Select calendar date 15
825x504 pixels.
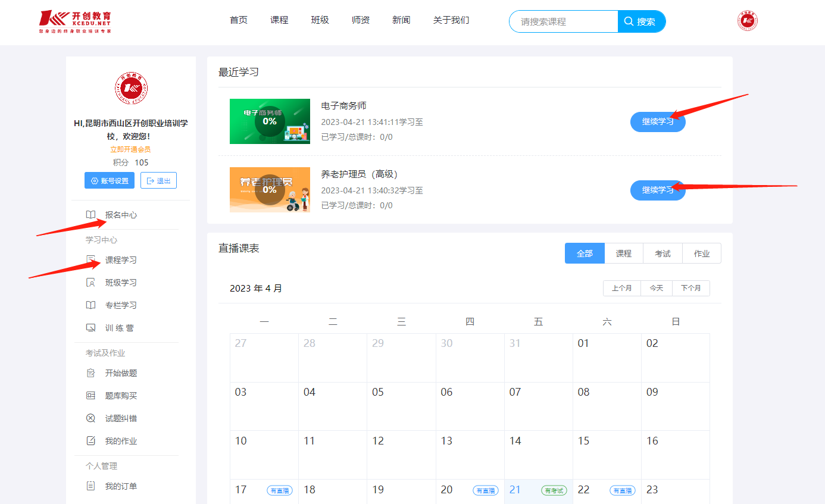(607, 455)
